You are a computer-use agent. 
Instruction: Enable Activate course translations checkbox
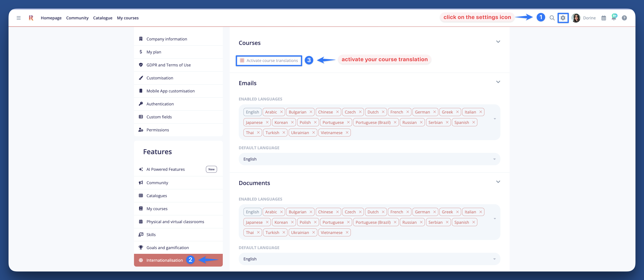[242, 60]
